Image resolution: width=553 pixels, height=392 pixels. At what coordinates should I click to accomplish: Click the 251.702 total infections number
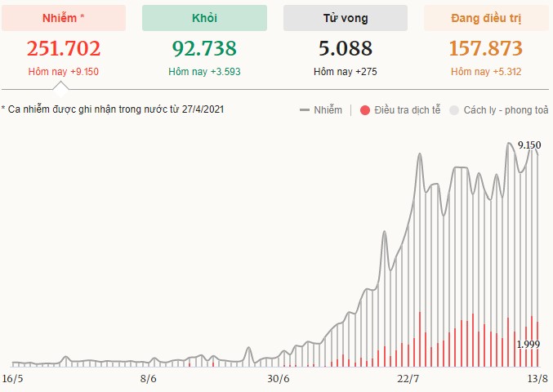[64, 49]
